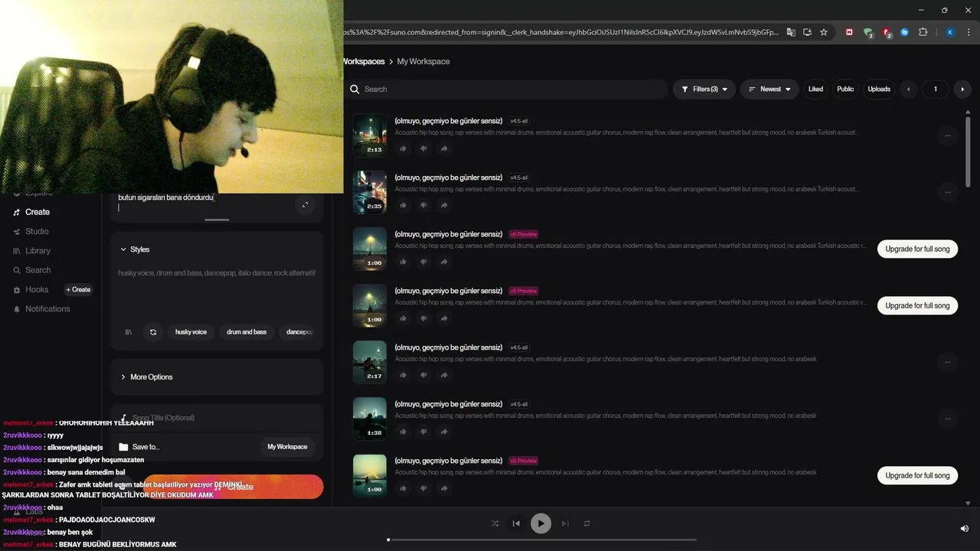Expand More Options section
This screenshot has width=980, height=551.
146,377
